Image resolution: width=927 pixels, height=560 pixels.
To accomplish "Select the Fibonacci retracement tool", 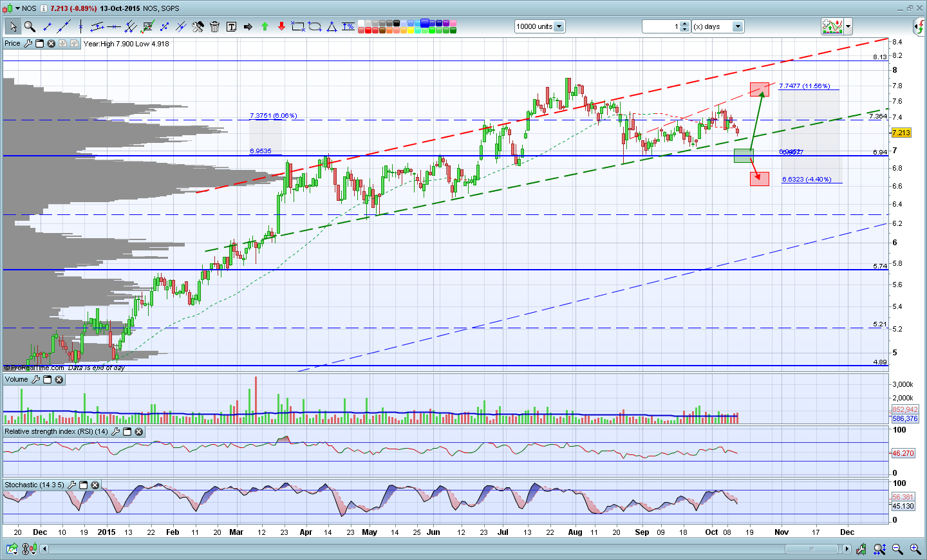I will pyautogui.click(x=147, y=26).
